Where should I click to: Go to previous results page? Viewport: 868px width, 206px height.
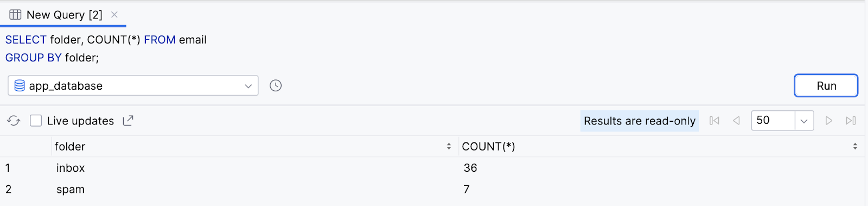[736, 121]
